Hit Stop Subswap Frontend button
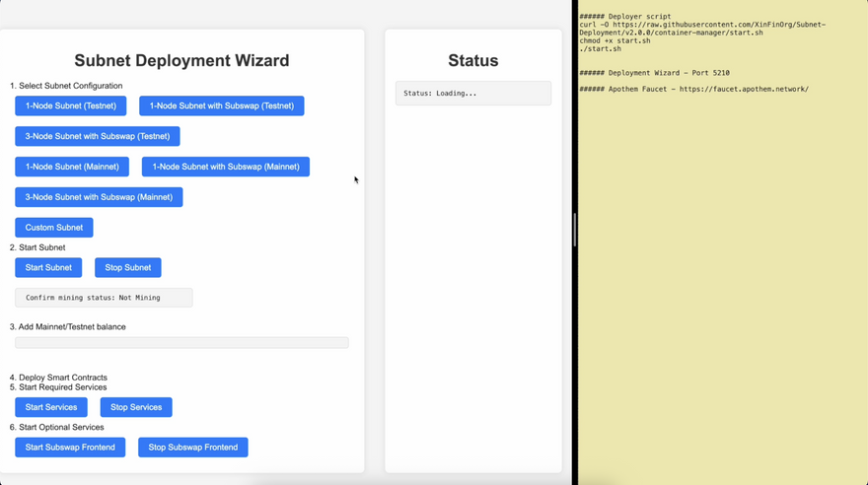 (x=193, y=448)
